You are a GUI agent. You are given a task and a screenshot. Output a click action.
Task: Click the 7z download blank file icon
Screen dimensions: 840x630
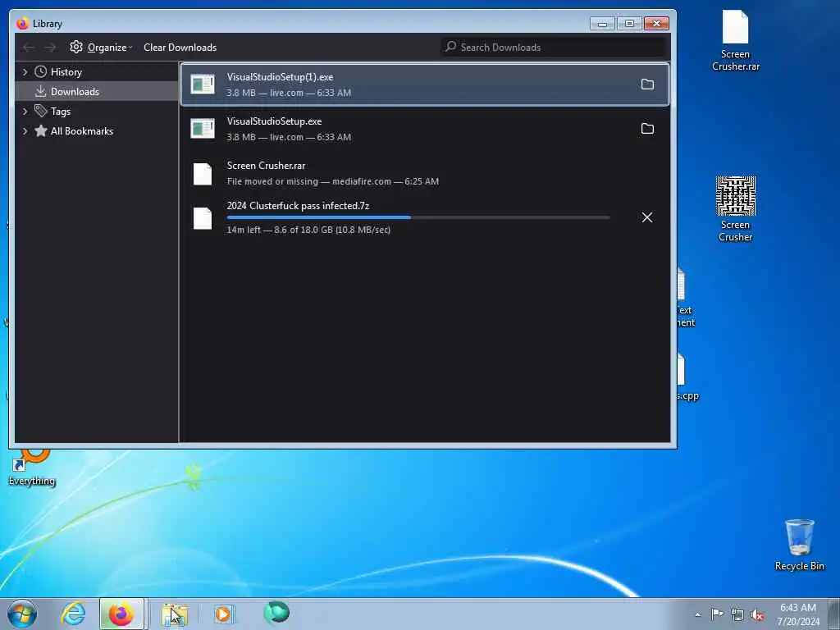[203, 218]
